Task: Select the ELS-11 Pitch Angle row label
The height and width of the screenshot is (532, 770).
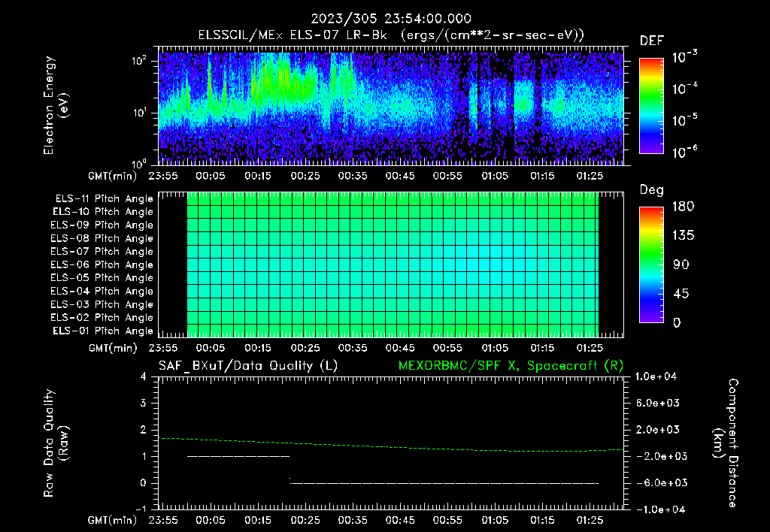Action: pyautogui.click(x=104, y=199)
